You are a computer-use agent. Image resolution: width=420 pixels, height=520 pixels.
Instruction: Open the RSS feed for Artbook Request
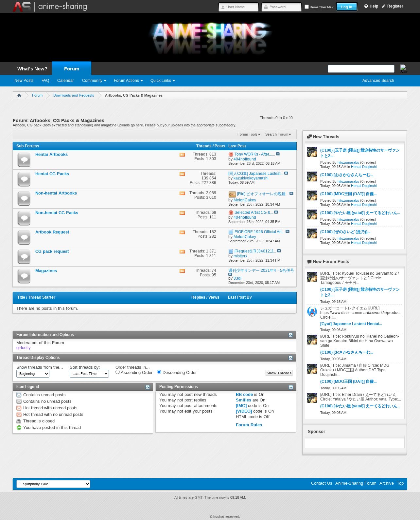182,232
